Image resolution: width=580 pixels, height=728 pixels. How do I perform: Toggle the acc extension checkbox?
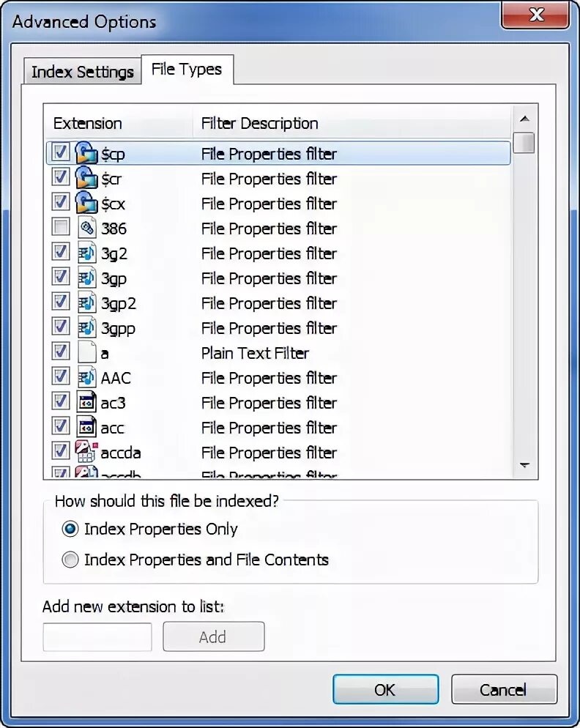coord(62,427)
